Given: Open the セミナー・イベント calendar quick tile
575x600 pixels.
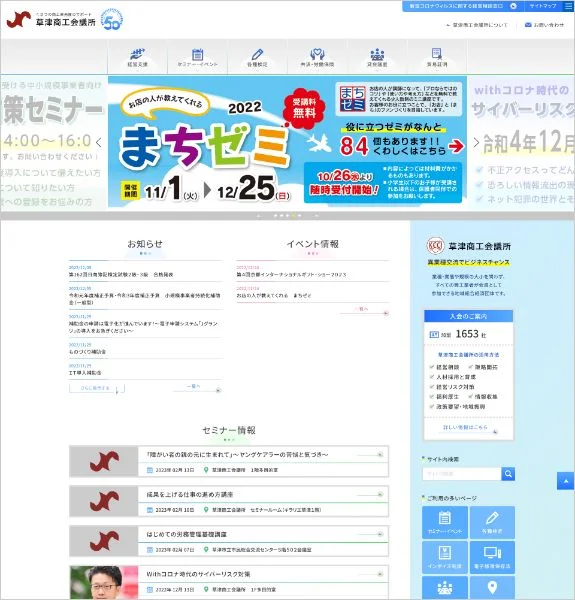Looking at the screenshot, I should click(x=445, y=522).
